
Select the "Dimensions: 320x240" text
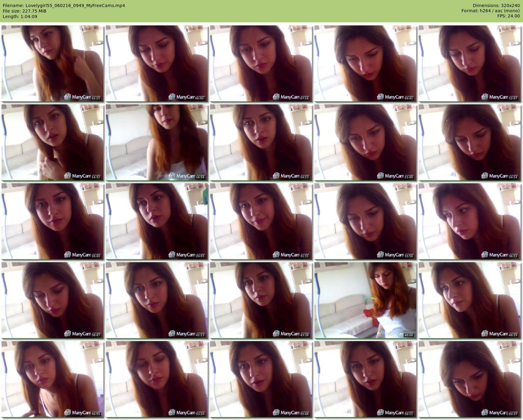496,6
